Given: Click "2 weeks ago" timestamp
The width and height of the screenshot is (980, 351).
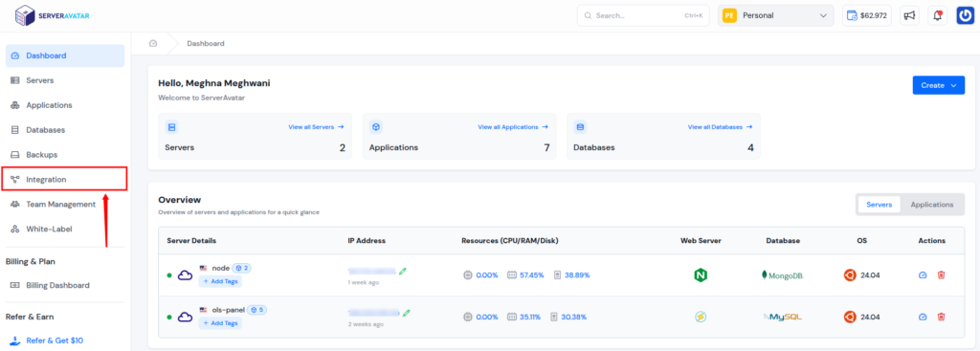Looking at the screenshot, I should (x=365, y=324).
